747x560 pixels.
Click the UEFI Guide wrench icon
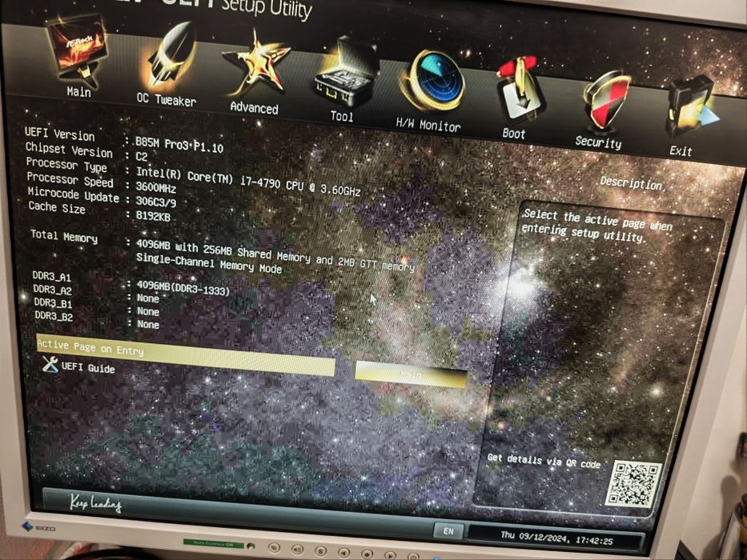pos(50,364)
